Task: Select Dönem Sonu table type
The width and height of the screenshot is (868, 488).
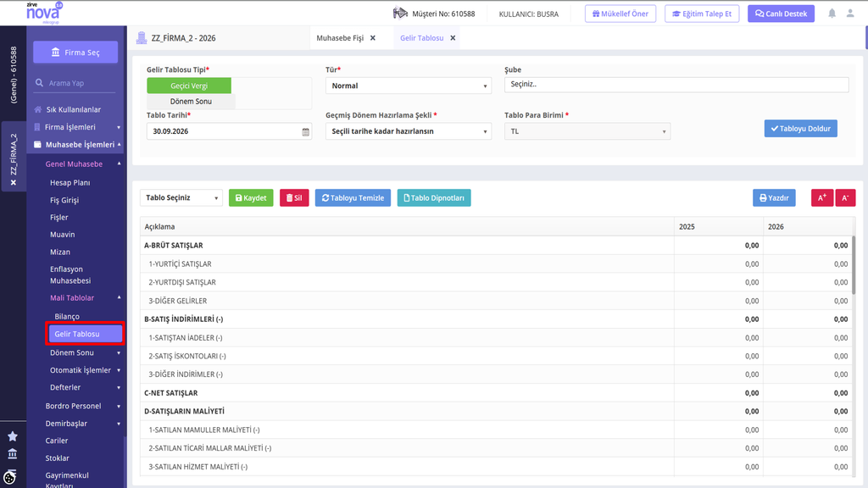Action: pyautogui.click(x=191, y=102)
